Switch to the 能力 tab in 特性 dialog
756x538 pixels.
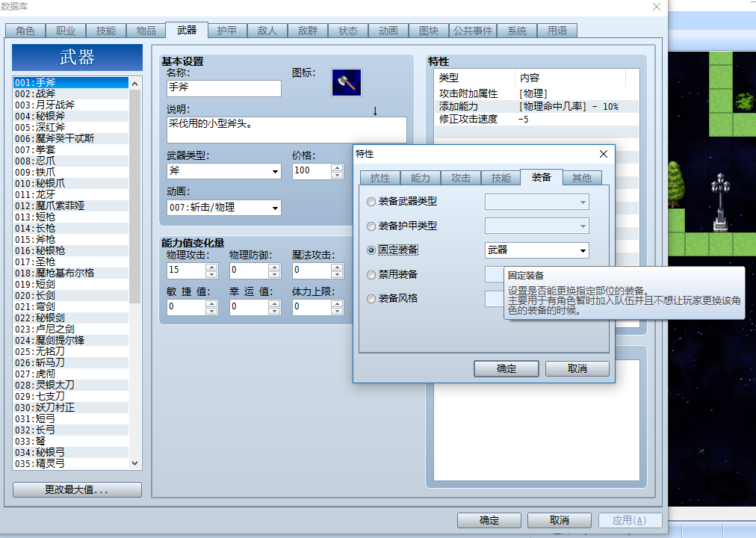coord(420,178)
